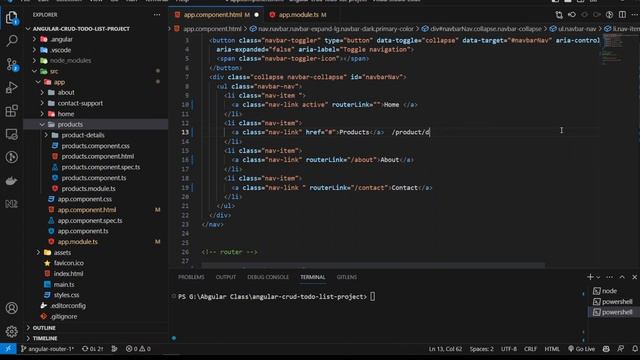Open products.component.html file
640x360 pixels.
click(98, 156)
